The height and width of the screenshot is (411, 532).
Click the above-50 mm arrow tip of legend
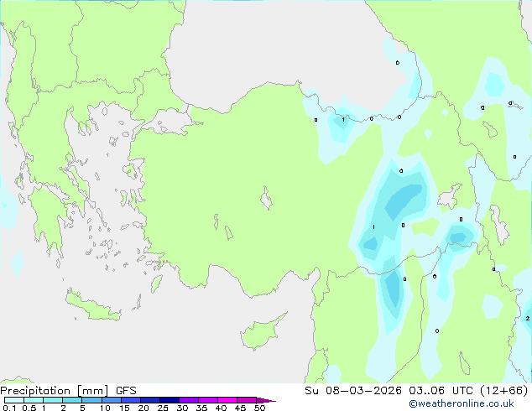tap(266, 400)
